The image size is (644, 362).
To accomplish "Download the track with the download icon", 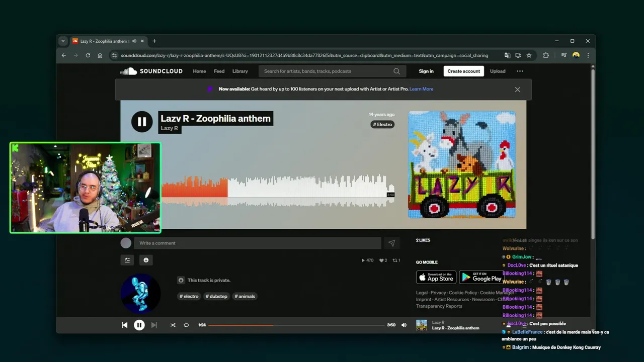I will (146, 260).
